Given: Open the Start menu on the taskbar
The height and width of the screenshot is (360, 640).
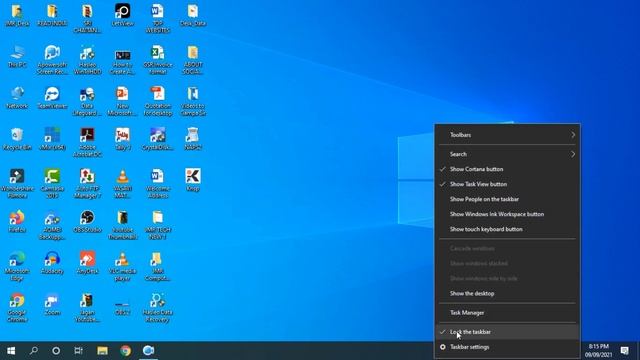Looking at the screenshot, I should pyautogui.click(x=11, y=351).
